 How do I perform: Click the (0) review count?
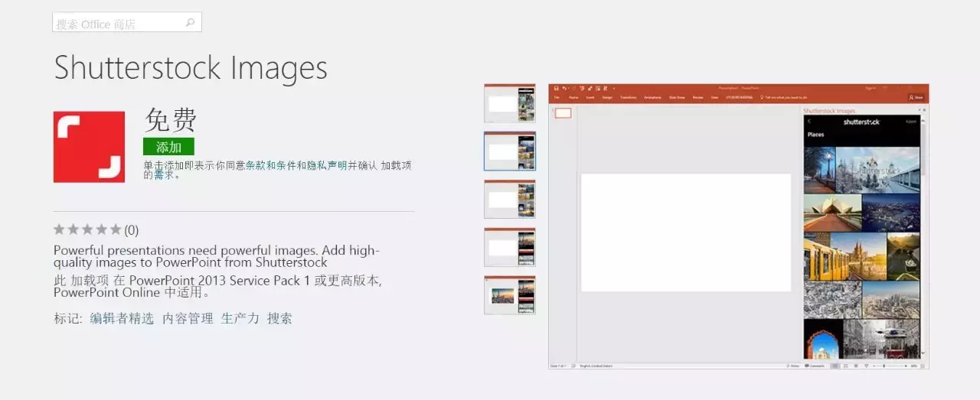tap(132, 229)
